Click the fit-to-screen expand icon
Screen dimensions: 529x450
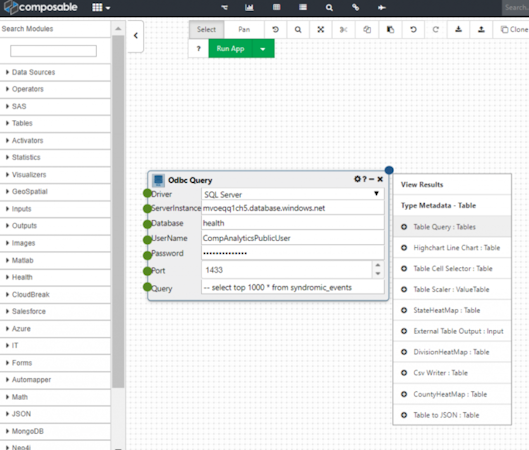[321, 30]
